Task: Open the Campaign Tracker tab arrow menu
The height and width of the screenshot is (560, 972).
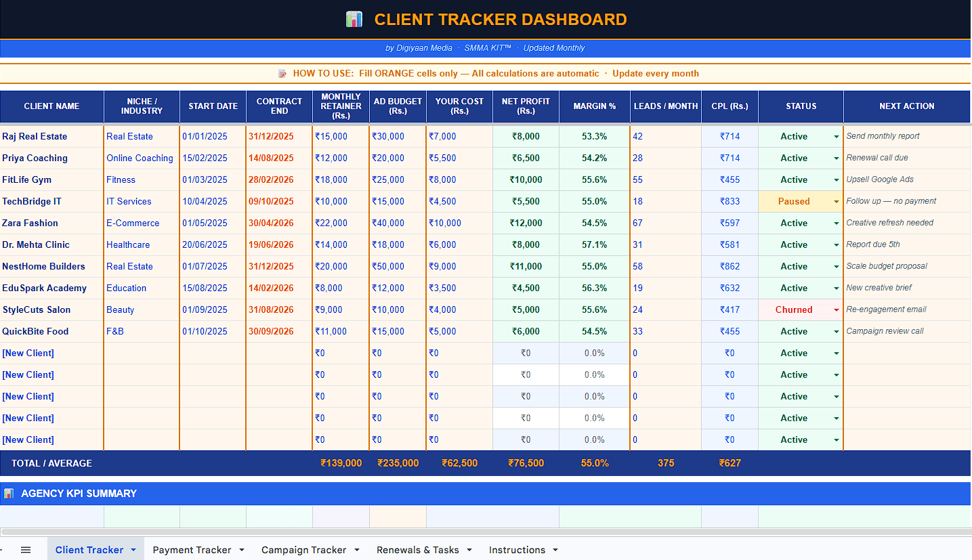Action: [x=357, y=550]
